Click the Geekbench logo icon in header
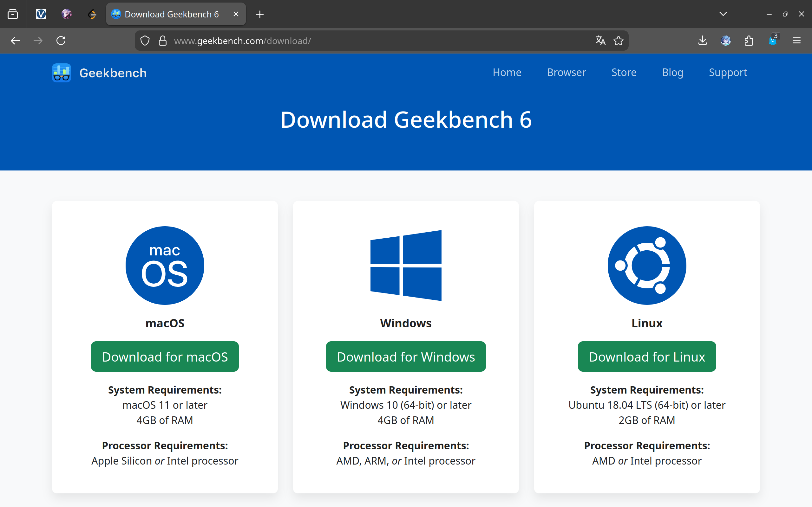812x507 pixels. pos(62,73)
